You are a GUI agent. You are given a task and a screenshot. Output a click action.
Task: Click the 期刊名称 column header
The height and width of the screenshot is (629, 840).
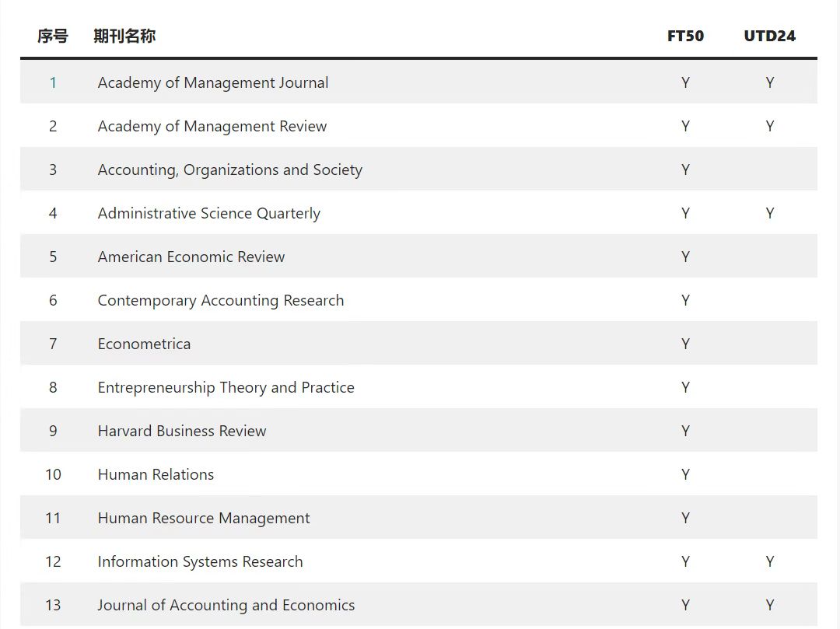(124, 36)
